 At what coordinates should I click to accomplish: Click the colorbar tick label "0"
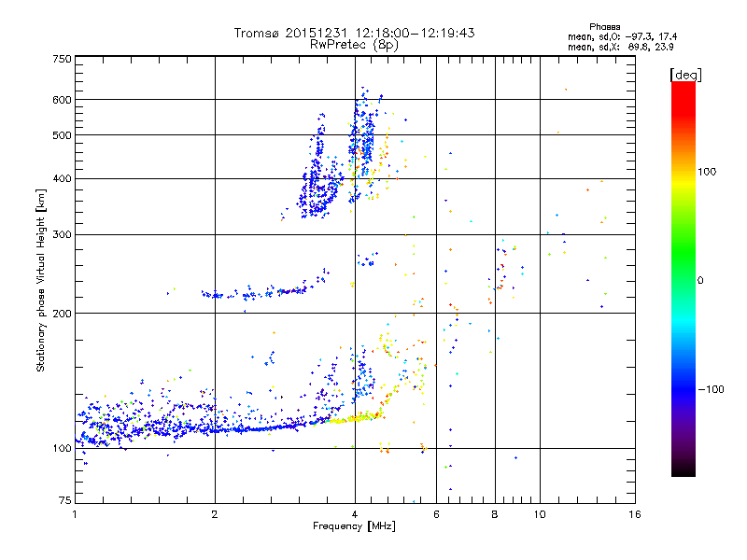coord(700,281)
